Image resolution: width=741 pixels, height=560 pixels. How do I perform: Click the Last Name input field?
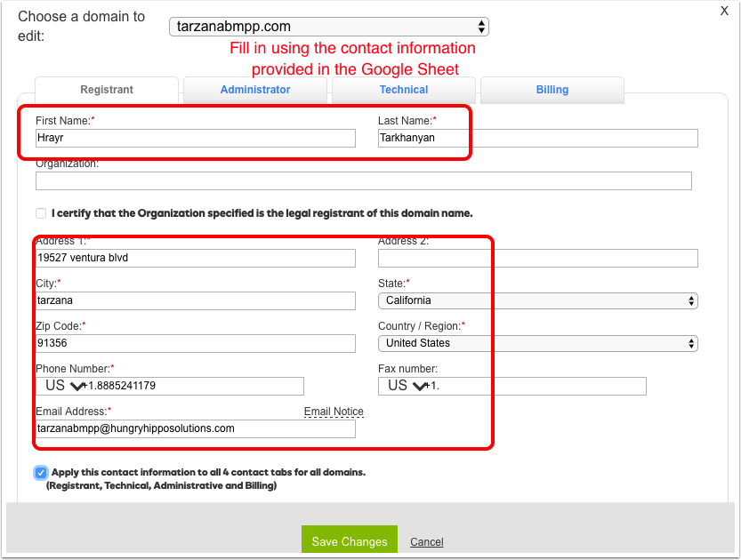click(537, 138)
